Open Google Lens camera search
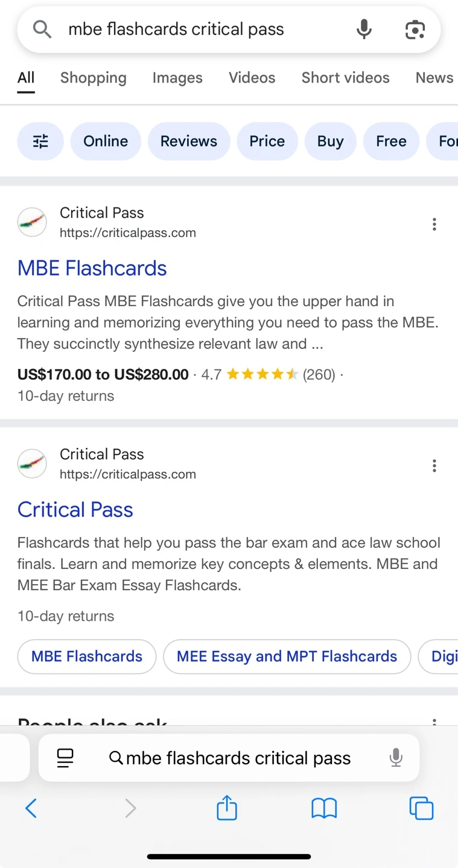458x868 pixels. [x=415, y=29]
